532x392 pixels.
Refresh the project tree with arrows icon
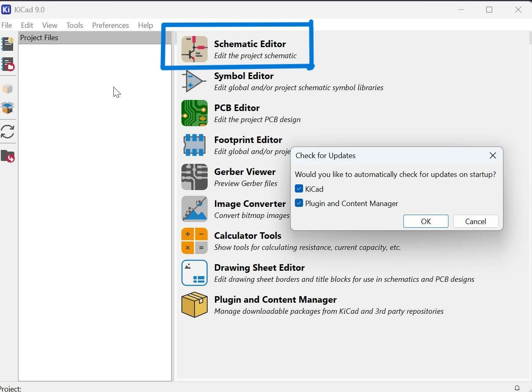pyautogui.click(x=8, y=132)
